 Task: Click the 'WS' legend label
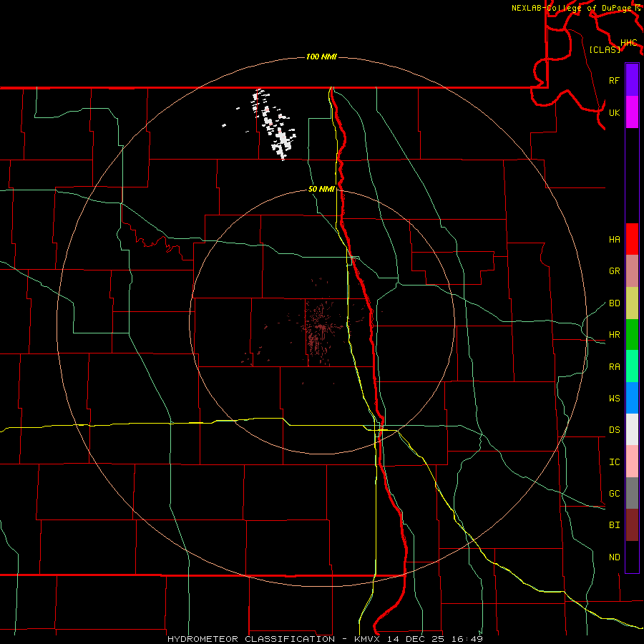click(x=614, y=398)
